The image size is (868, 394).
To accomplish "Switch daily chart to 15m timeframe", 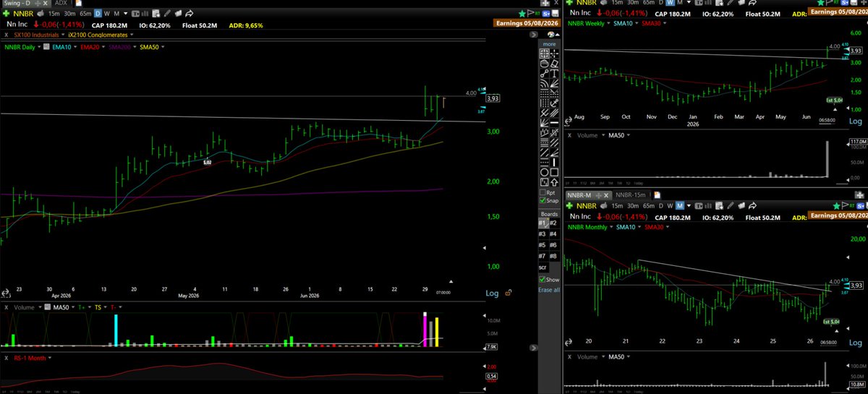I will [54, 14].
